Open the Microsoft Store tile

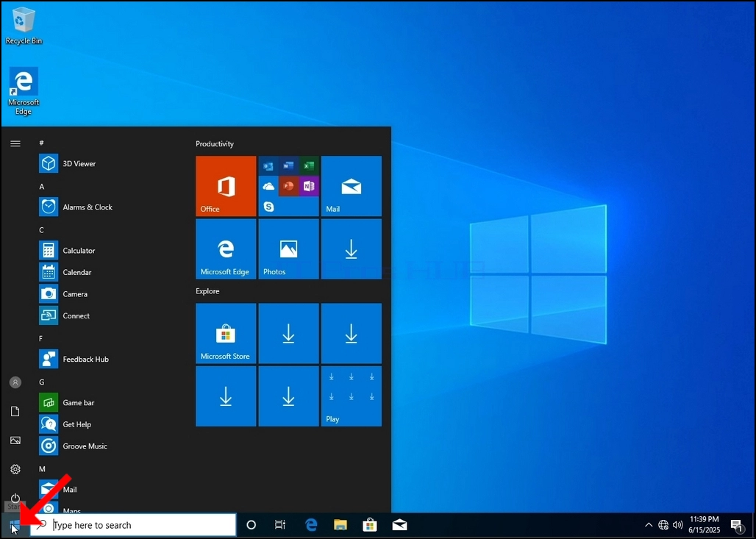pyautogui.click(x=226, y=333)
